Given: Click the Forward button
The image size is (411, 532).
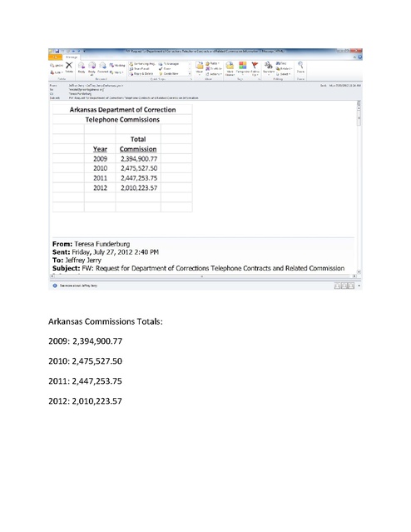Looking at the screenshot, I should point(103,67).
